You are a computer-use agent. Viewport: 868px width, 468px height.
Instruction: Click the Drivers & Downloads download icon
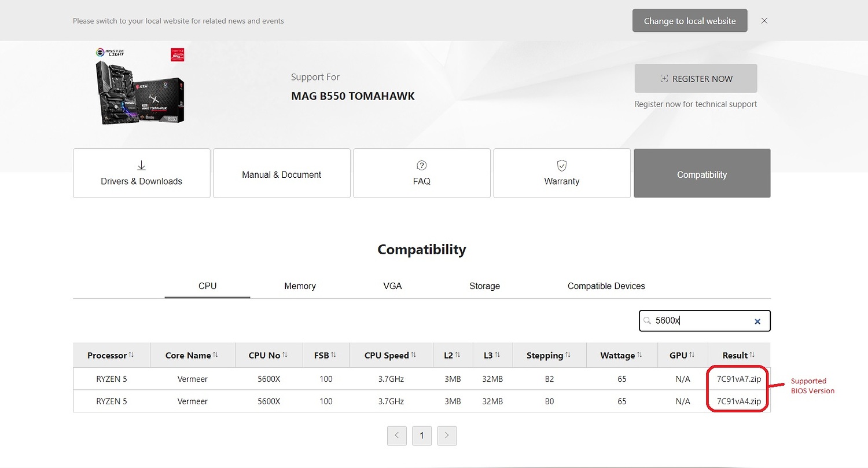coord(141,166)
